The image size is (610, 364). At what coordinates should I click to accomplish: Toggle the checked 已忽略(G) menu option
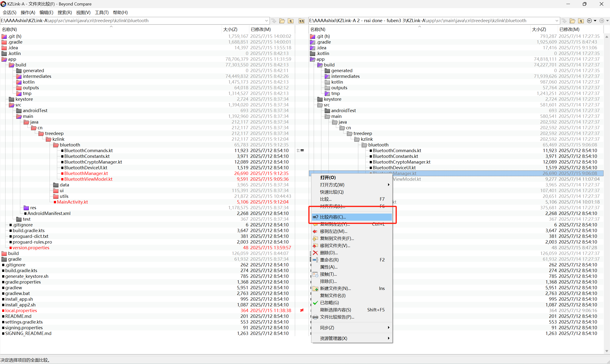(x=351, y=302)
